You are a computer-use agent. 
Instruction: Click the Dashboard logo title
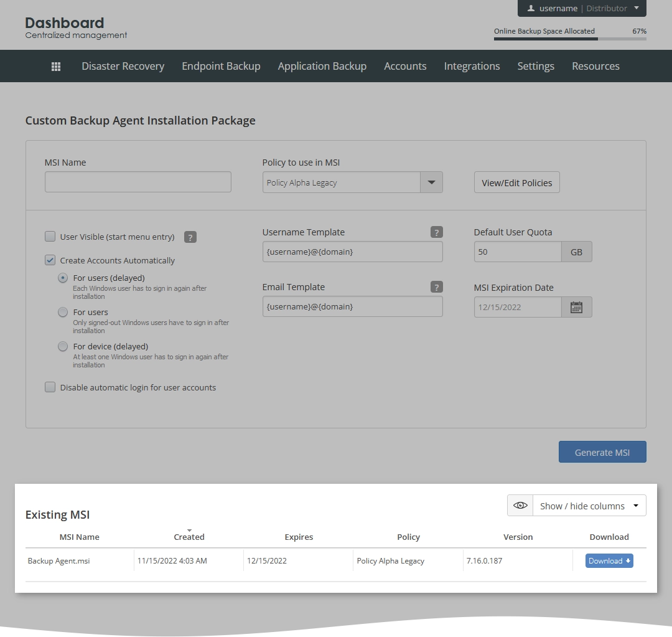[64, 23]
